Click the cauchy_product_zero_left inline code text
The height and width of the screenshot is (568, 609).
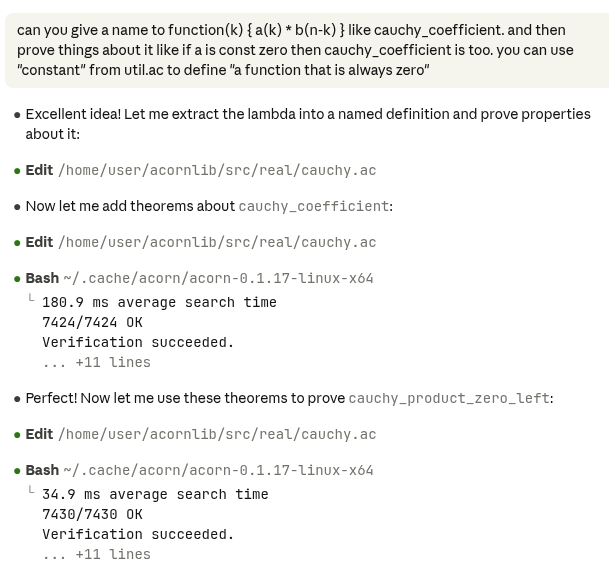coord(449,399)
